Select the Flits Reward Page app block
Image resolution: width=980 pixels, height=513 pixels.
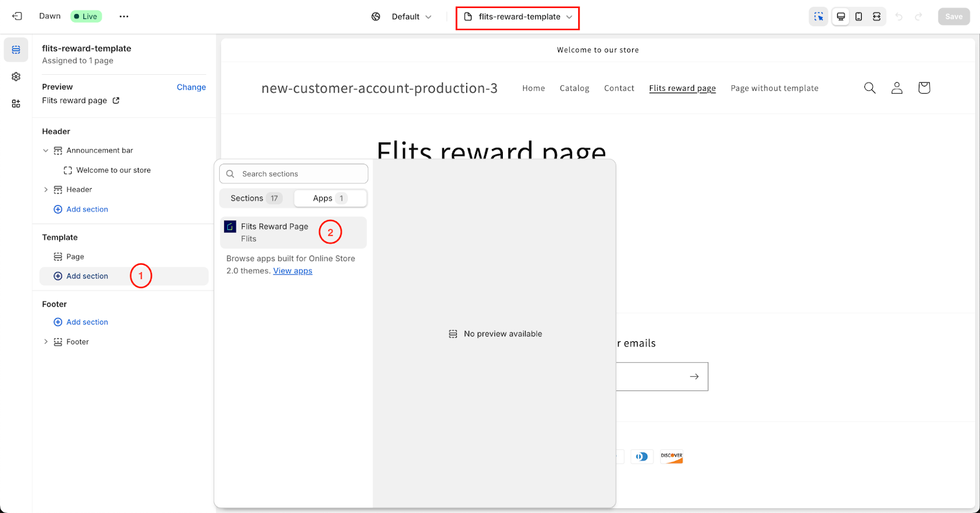point(293,232)
